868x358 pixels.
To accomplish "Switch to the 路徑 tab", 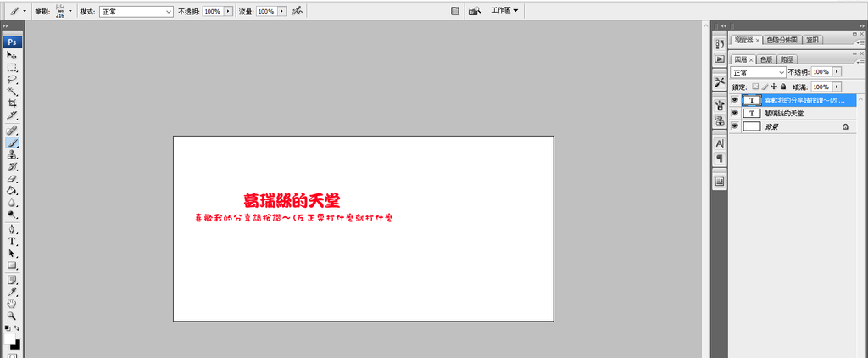I will 787,59.
